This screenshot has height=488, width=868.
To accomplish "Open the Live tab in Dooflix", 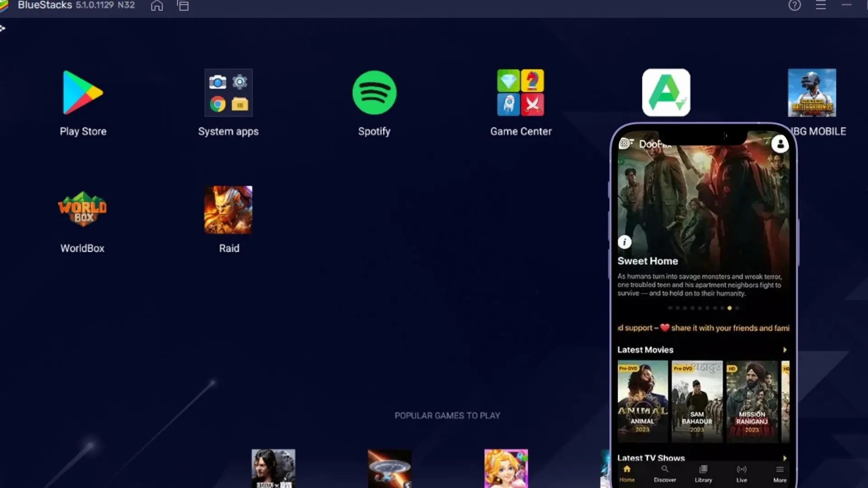I will coord(742,474).
